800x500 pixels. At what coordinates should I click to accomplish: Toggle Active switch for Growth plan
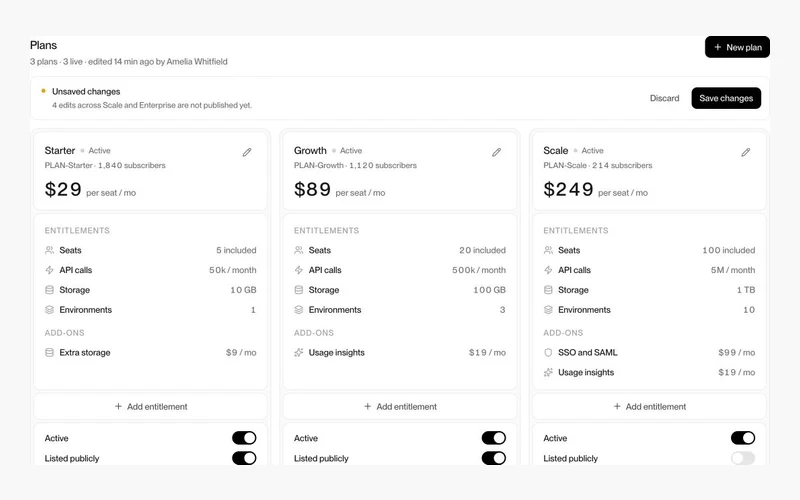tap(494, 438)
